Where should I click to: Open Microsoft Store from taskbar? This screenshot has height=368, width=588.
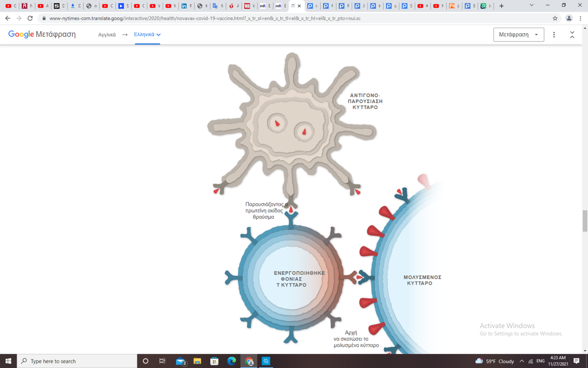(215, 361)
